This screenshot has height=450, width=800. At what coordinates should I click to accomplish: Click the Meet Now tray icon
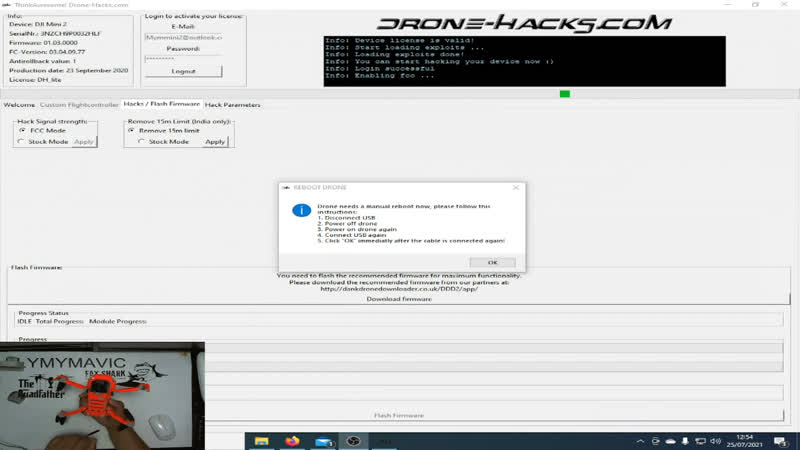(x=656, y=441)
